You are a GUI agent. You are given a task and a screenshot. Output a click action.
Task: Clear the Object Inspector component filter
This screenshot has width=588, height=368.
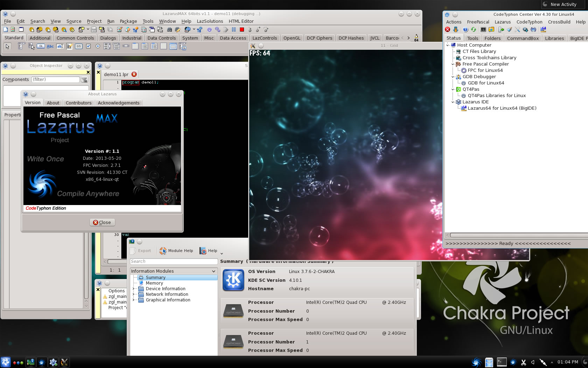[x=84, y=80]
